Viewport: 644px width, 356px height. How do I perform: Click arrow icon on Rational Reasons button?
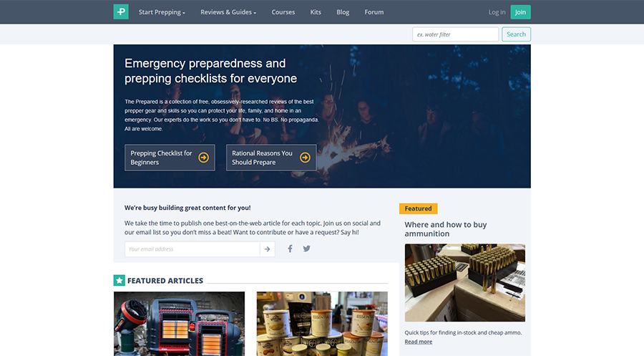tap(305, 158)
